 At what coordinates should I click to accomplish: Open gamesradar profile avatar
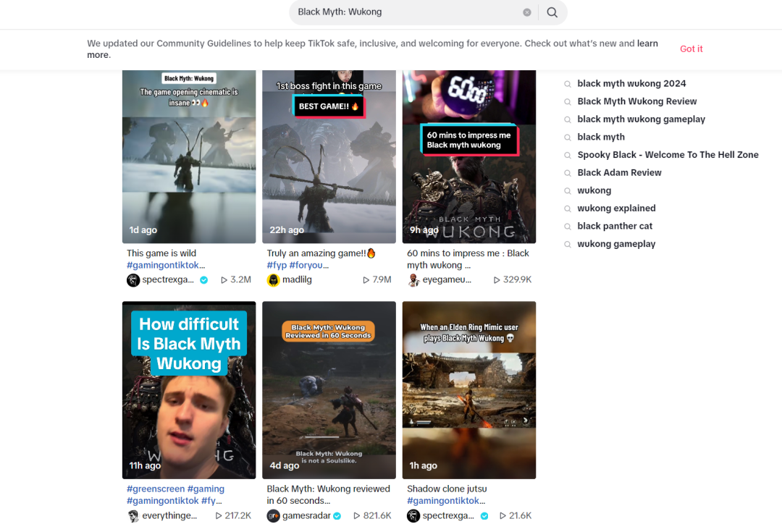click(x=273, y=516)
